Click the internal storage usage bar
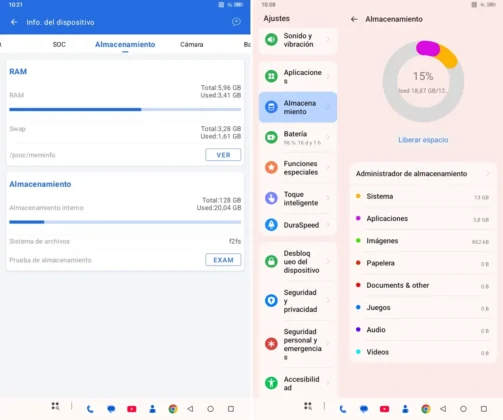This screenshot has height=420, width=503. [125, 222]
